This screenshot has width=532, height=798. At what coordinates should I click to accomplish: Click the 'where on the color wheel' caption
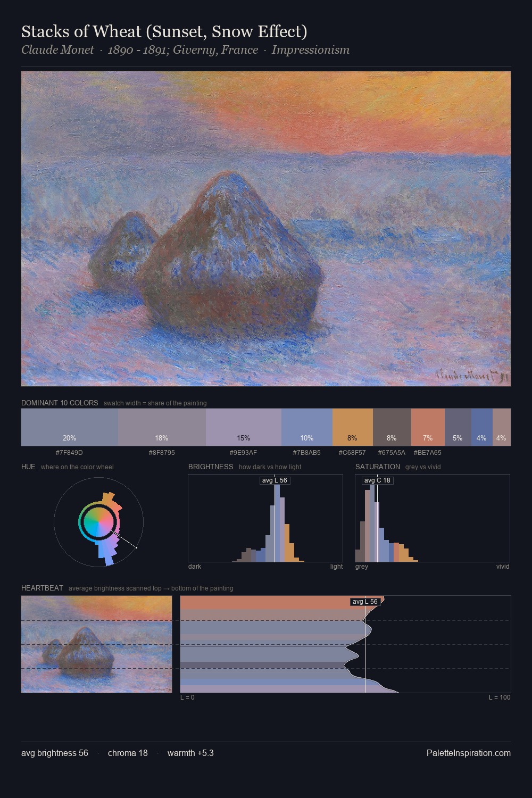[77, 467]
